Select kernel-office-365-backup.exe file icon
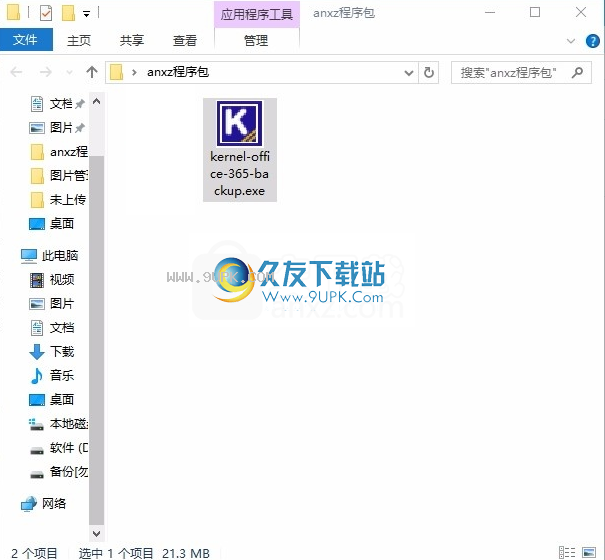 pyautogui.click(x=239, y=124)
